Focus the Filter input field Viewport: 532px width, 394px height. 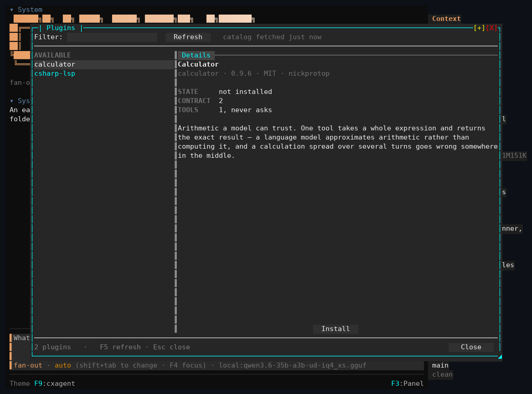coord(112,37)
